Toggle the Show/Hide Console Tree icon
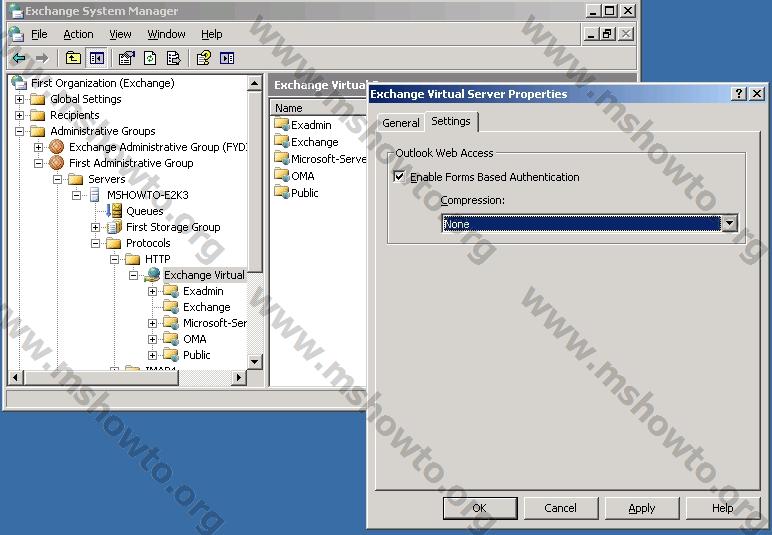This screenshot has height=535, width=772. 96,58
